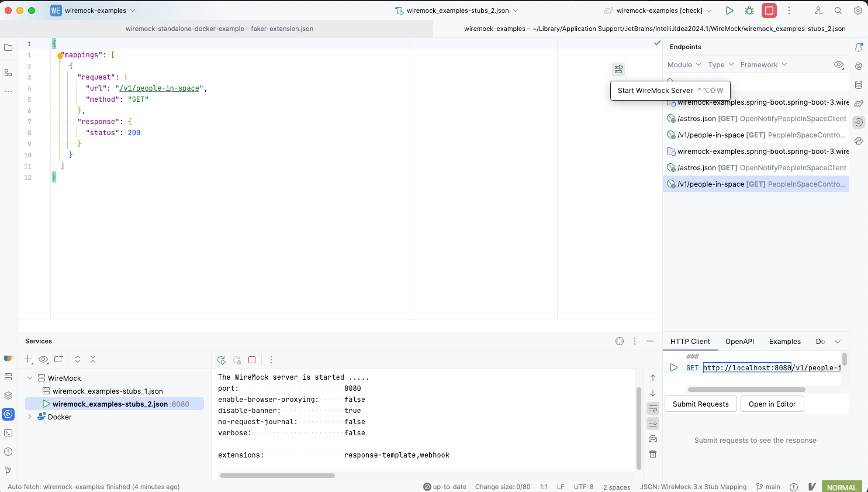This screenshot has width=868, height=492.
Task: Open wiremock-examples [check] configuration dropdown
Action: (658, 11)
